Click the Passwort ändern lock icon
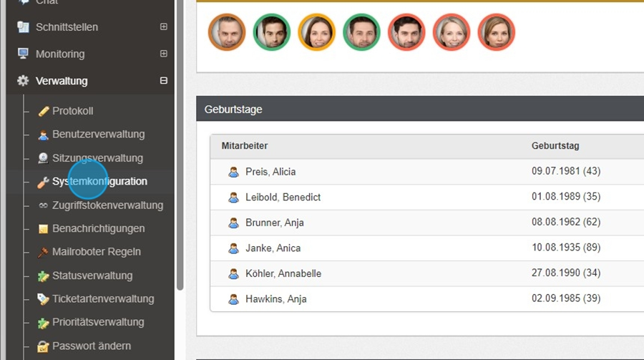This screenshot has width=644, height=360. click(43, 346)
